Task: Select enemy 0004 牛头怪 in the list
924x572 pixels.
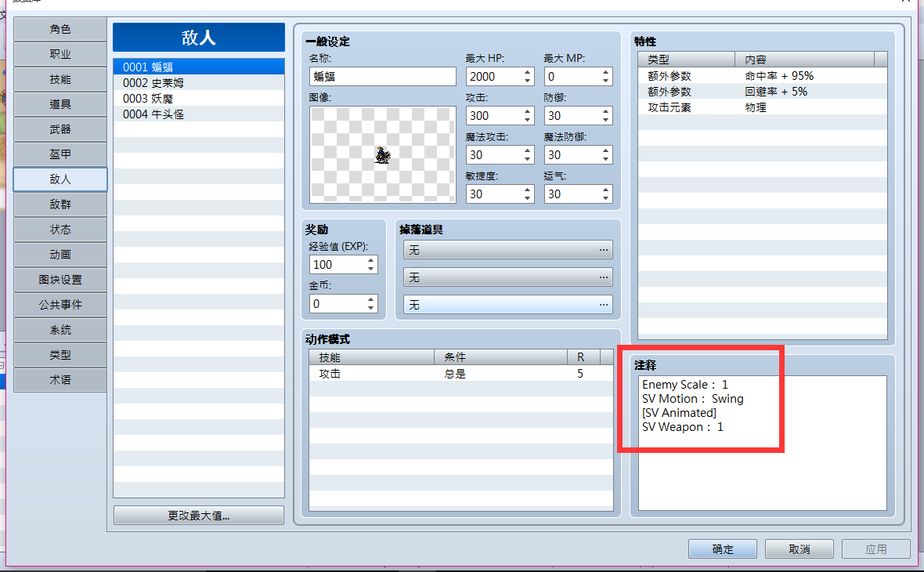Action: [199, 114]
